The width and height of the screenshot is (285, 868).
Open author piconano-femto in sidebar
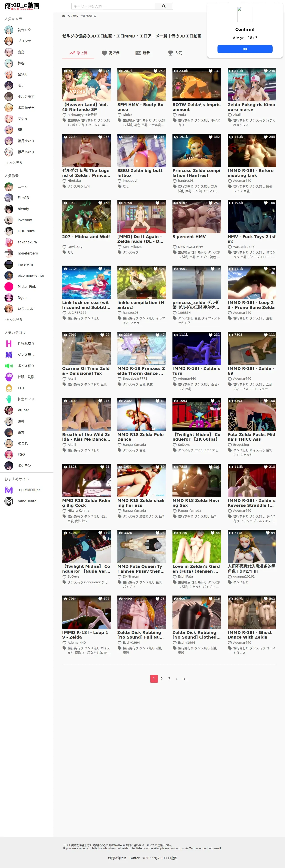pos(27,276)
